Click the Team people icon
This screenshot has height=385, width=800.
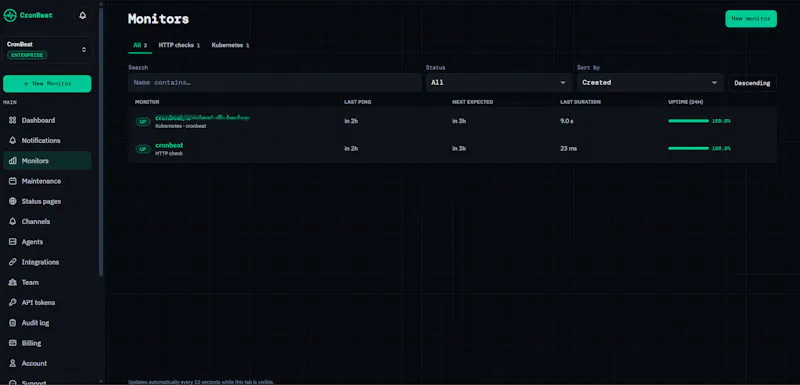tap(13, 282)
